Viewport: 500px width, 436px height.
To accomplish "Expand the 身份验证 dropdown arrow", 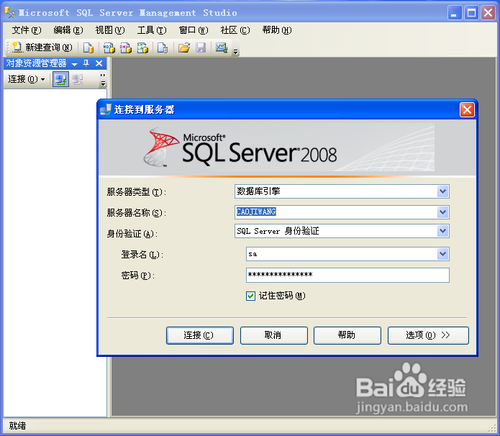I will (443, 231).
